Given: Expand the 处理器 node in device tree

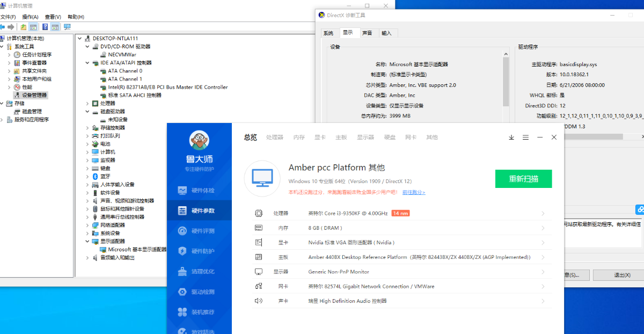Looking at the screenshot, I should [x=87, y=103].
